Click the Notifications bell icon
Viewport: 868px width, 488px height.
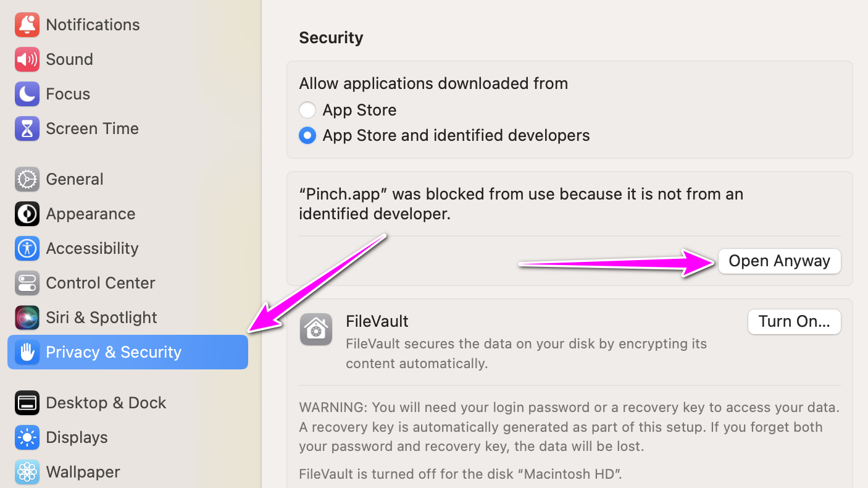(x=27, y=25)
